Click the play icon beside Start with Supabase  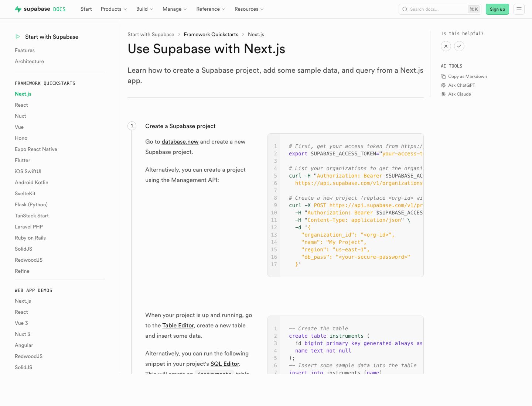click(18, 37)
